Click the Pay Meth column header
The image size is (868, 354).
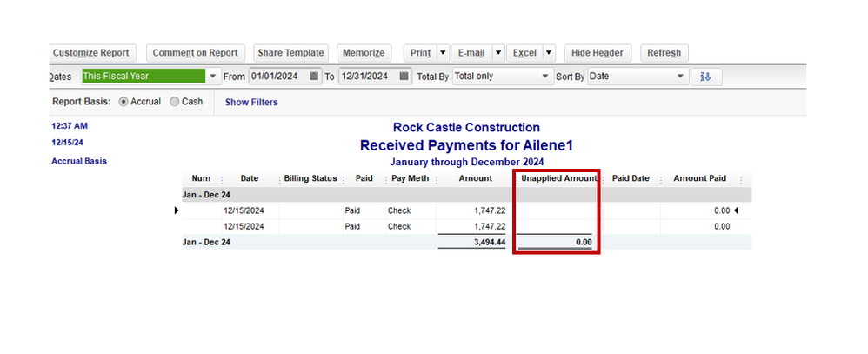point(411,178)
